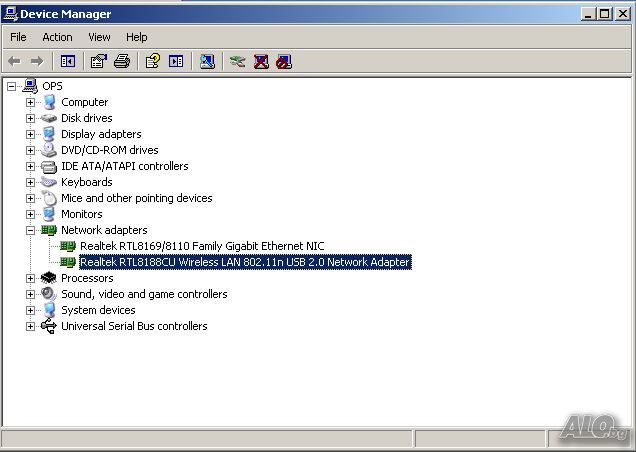
Task: Select the Display adapters label
Action: pyautogui.click(x=101, y=134)
